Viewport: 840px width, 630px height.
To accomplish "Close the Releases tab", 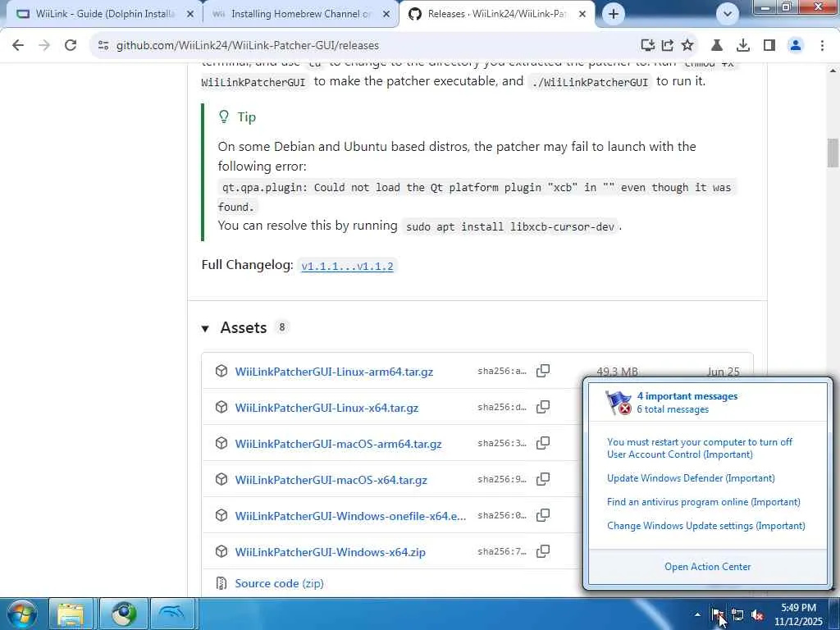I will click(582, 14).
